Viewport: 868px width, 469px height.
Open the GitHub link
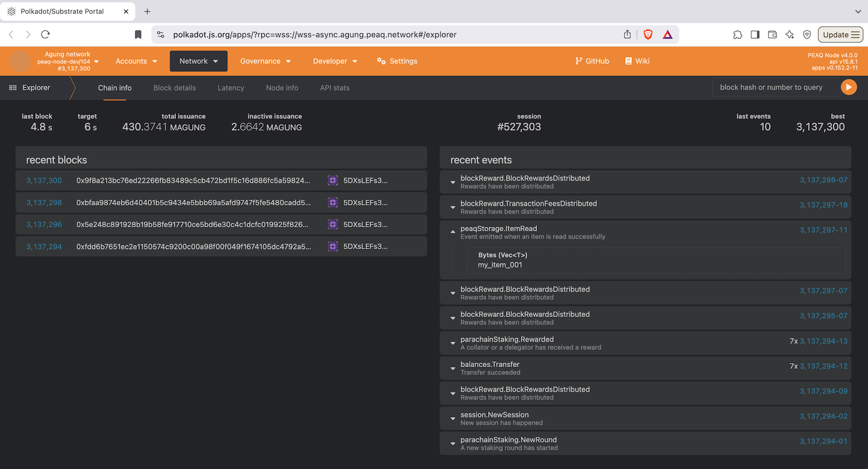click(x=592, y=61)
